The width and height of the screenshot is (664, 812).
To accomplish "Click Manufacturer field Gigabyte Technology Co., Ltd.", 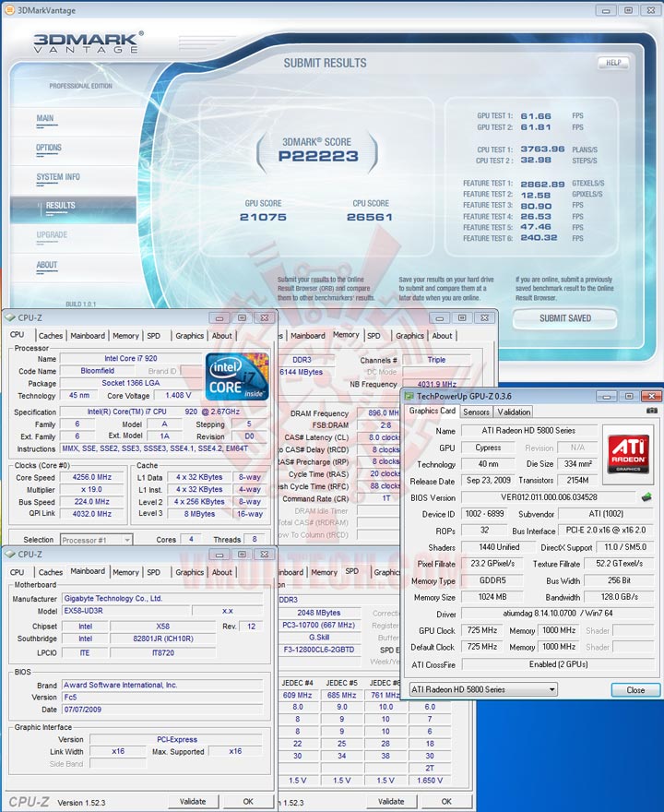I will click(x=163, y=598).
